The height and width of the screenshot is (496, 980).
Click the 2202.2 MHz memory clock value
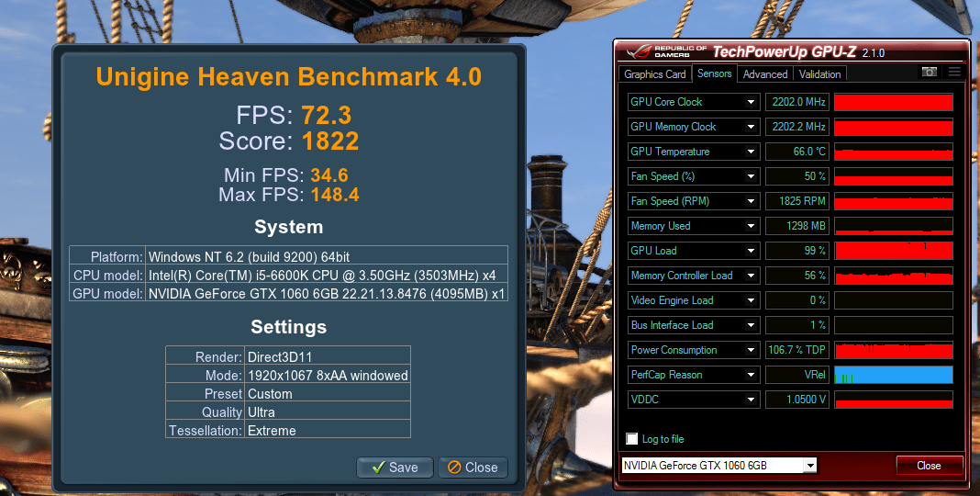click(797, 127)
